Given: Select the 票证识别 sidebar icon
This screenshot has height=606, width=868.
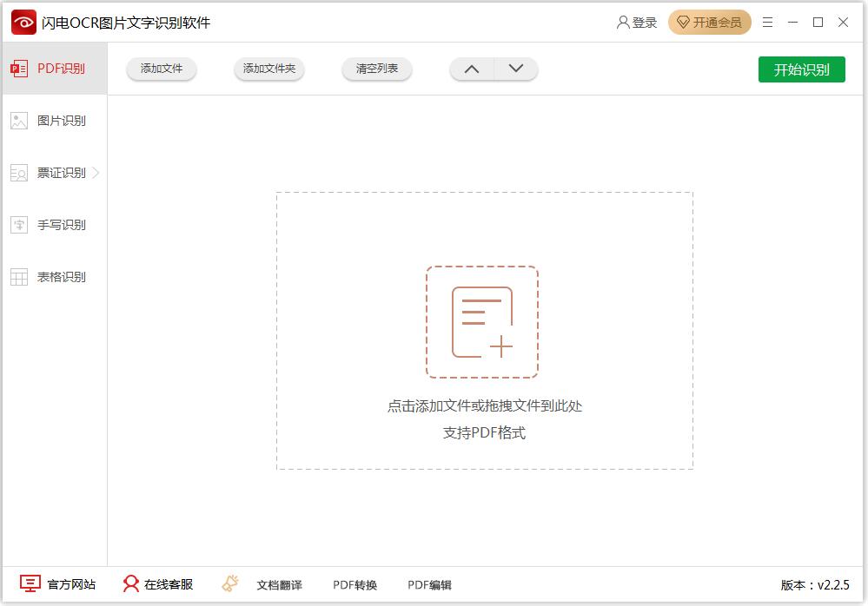Looking at the screenshot, I should pyautogui.click(x=18, y=172).
